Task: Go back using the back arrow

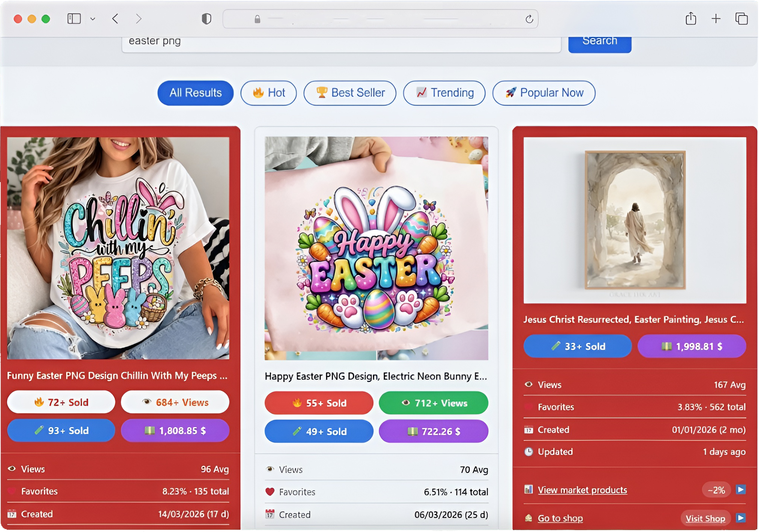Action: tap(115, 19)
